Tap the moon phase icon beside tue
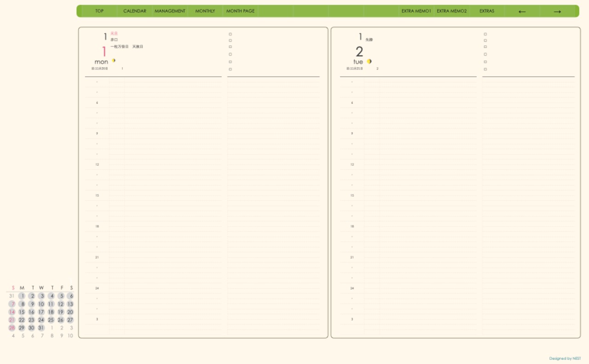589x364 pixels. click(x=369, y=61)
